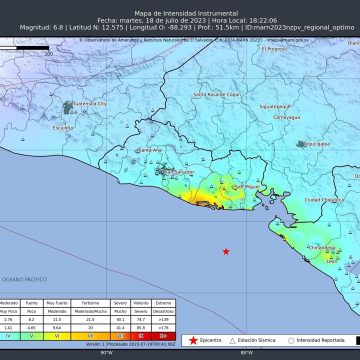Click the 'Mapa de Intensidad Instrumental' title
This screenshot has height=360, width=360.
coord(186,14)
